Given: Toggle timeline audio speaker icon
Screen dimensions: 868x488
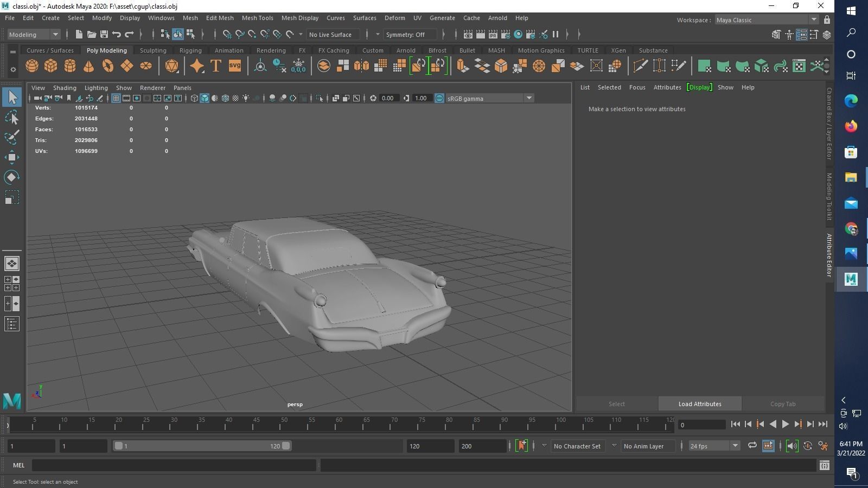Looking at the screenshot, I should [792, 446].
